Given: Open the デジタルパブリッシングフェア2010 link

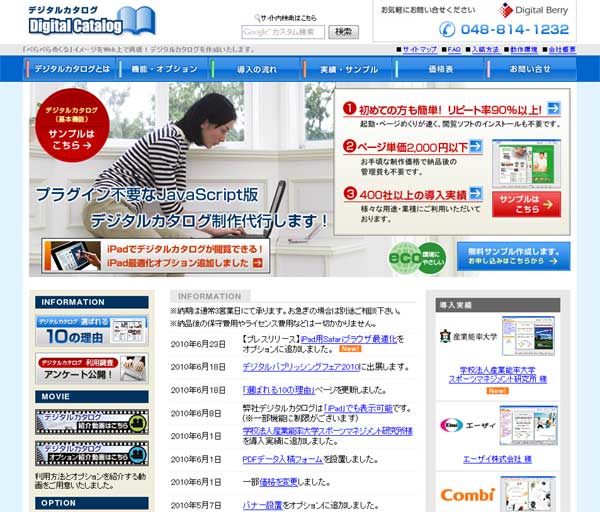Looking at the screenshot, I should [x=301, y=367].
